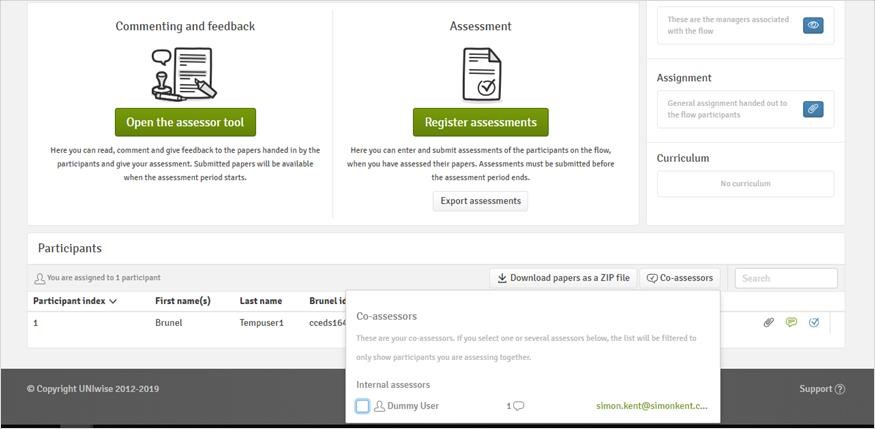
Task: Click the Support help question mark icon
Action: click(x=839, y=390)
